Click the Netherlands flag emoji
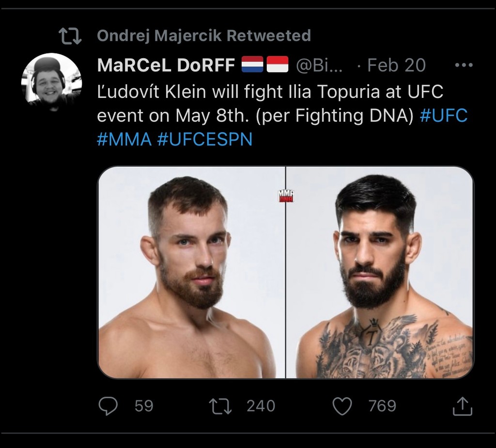This screenshot has width=496, height=448. (252, 65)
